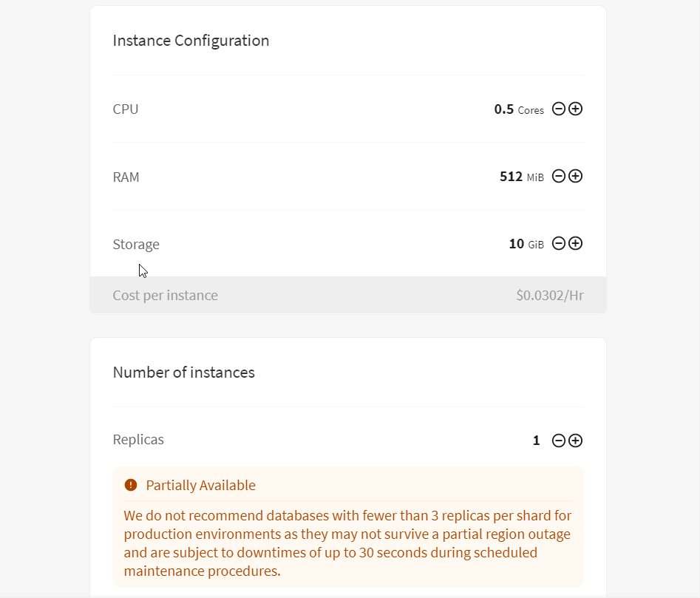This screenshot has height=598, width=700.
Task: Add more RAM using the plus icon
Action: [575, 176]
